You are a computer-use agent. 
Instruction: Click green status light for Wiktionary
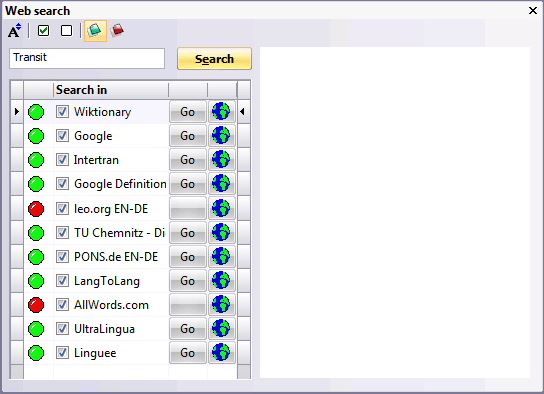(36, 112)
